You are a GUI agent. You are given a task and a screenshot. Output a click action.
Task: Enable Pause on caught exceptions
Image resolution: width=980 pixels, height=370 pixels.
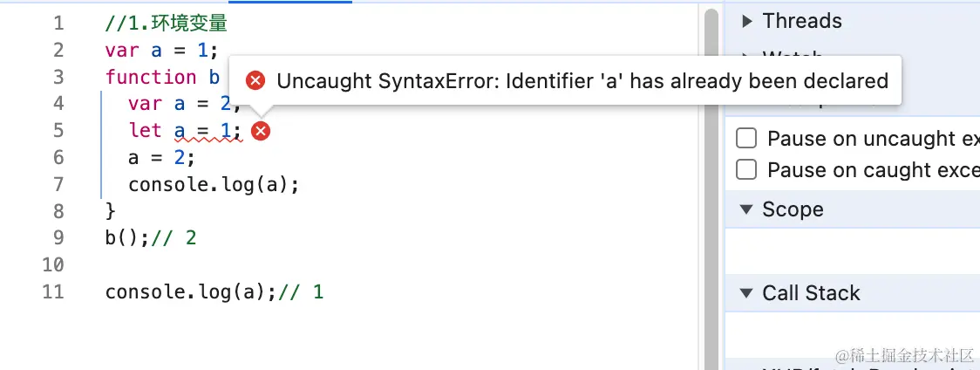tap(746, 169)
